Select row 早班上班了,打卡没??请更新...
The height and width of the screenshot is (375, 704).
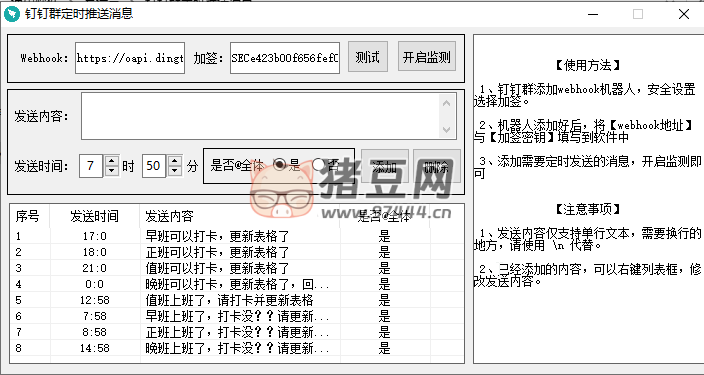pyautogui.click(x=237, y=316)
